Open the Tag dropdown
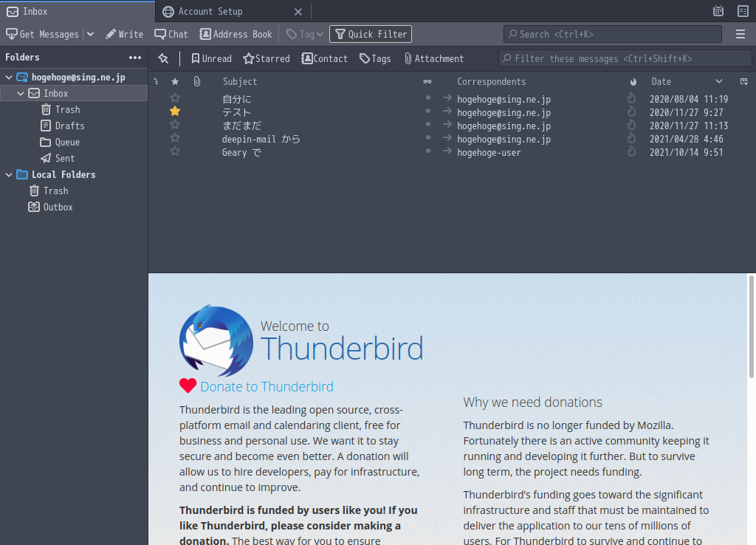This screenshot has height=545, width=756. tap(305, 34)
